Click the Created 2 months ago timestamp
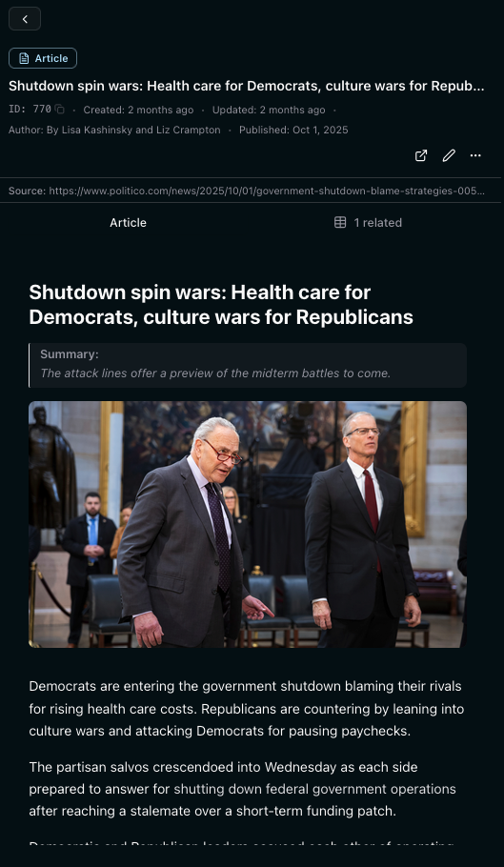The height and width of the screenshot is (867, 504). (x=138, y=110)
